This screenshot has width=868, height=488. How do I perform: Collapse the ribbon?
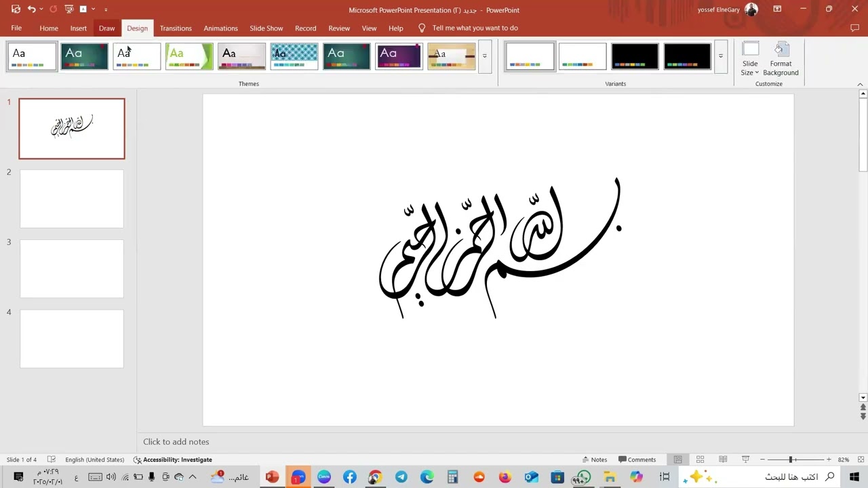860,84
